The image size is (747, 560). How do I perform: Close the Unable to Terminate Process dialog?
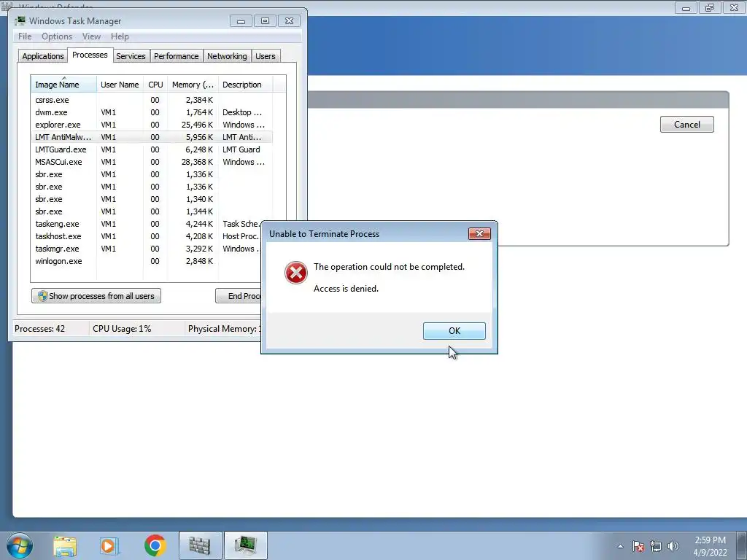(479, 233)
